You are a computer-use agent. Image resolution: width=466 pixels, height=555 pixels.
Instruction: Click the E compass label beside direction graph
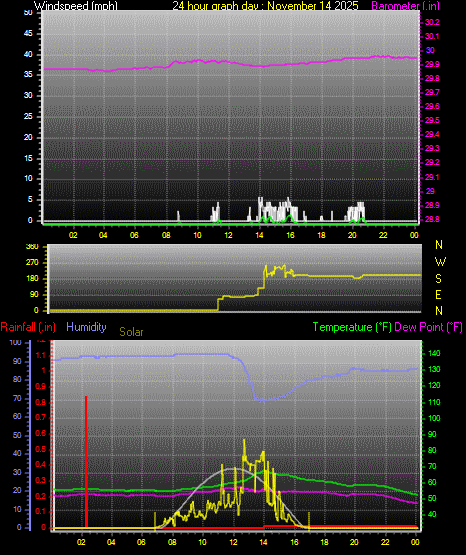tap(438, 294)
